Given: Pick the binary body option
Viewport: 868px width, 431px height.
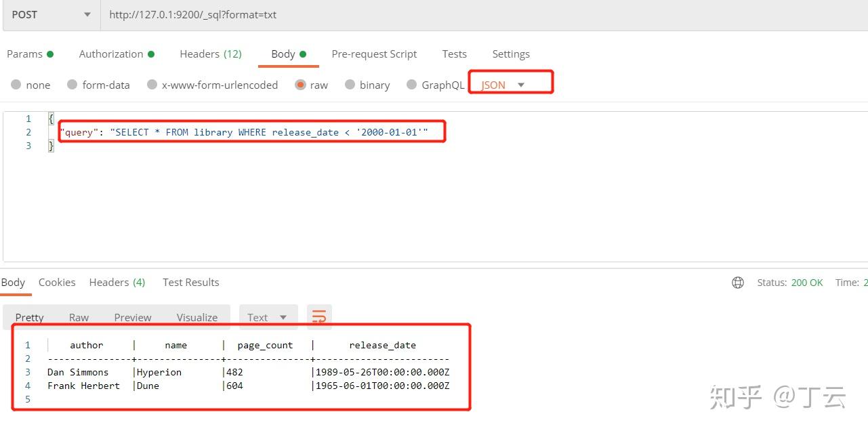Looking at the screenshot, I should pyautogui.click(x=368, y=84).
